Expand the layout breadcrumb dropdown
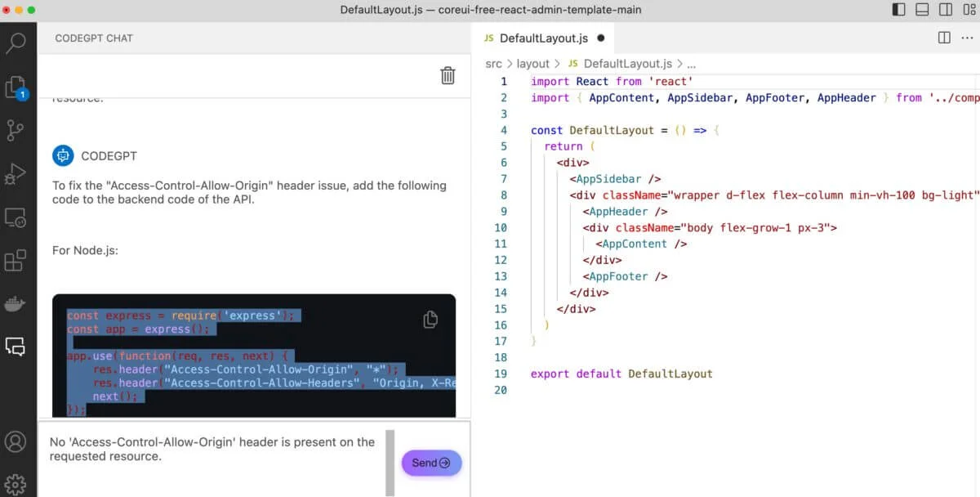This screenshot has height=497, width=980. click(x=532, y=63)
